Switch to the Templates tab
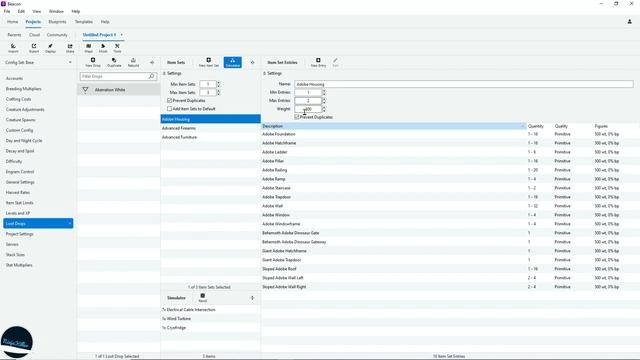 click(x=84, y=22)
